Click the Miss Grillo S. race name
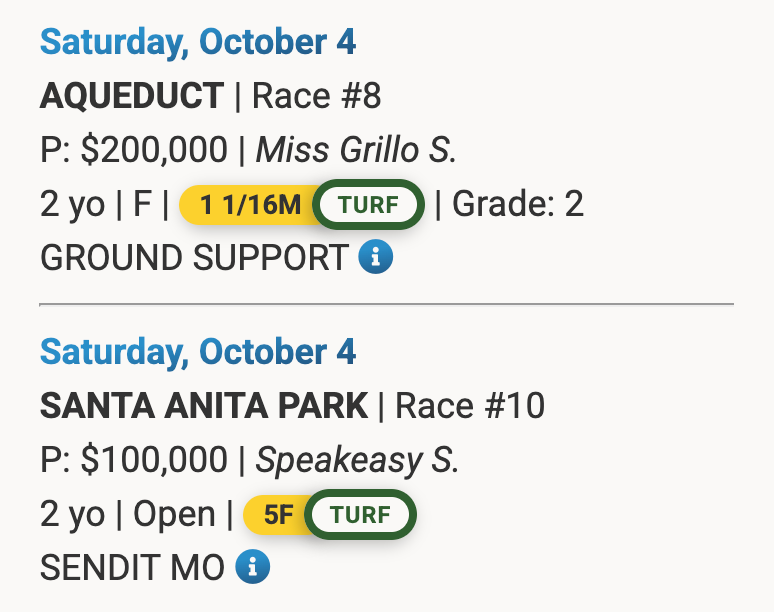 click(356, 151)
